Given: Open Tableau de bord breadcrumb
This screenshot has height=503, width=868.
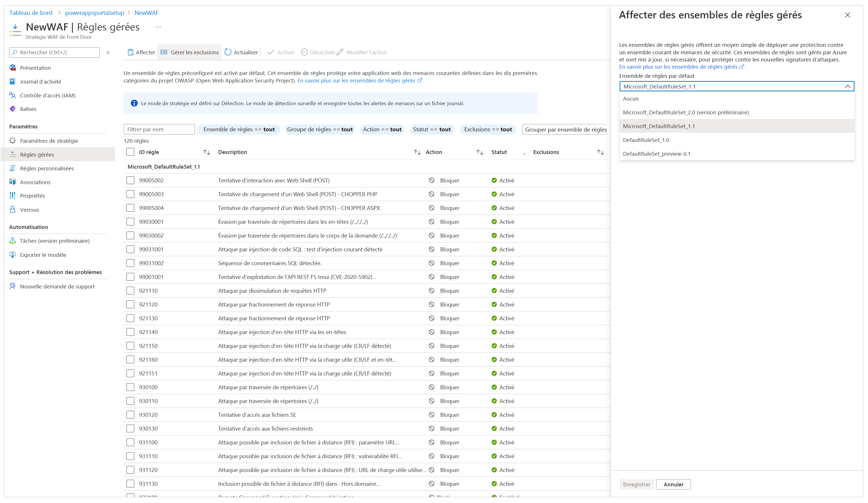Looking at the screenshot, I should coord(31,13).
